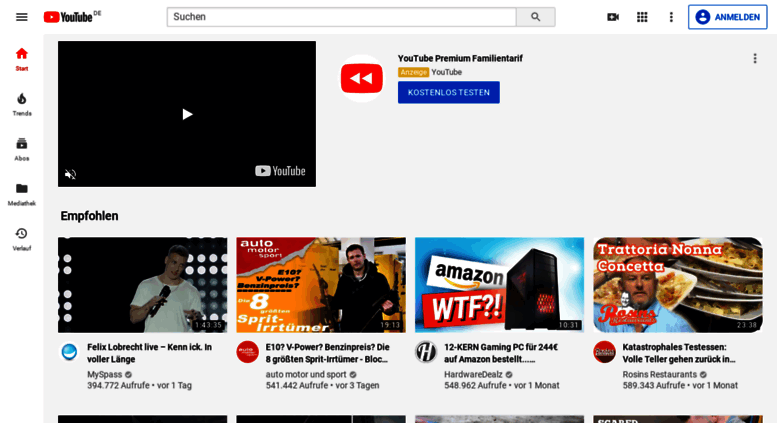This screenshot has height=423, width=777.
Task: Click Rosins Restaurants channel avatar
Action: [x=604, y=352]
